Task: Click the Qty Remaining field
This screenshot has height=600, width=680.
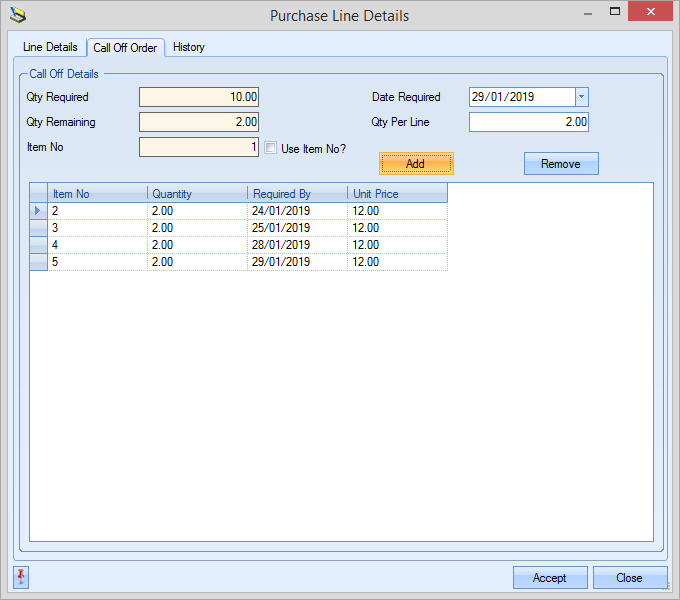Action: [x=199, y=122]
